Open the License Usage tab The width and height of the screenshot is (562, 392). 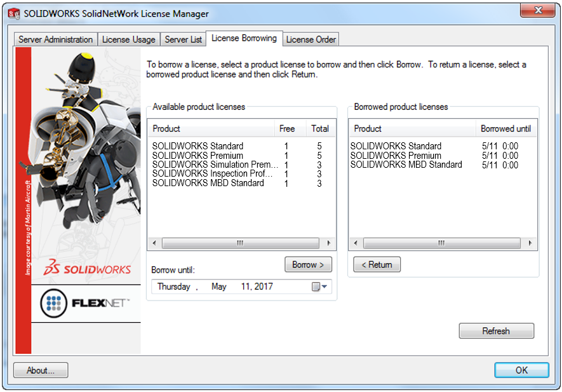129,39
